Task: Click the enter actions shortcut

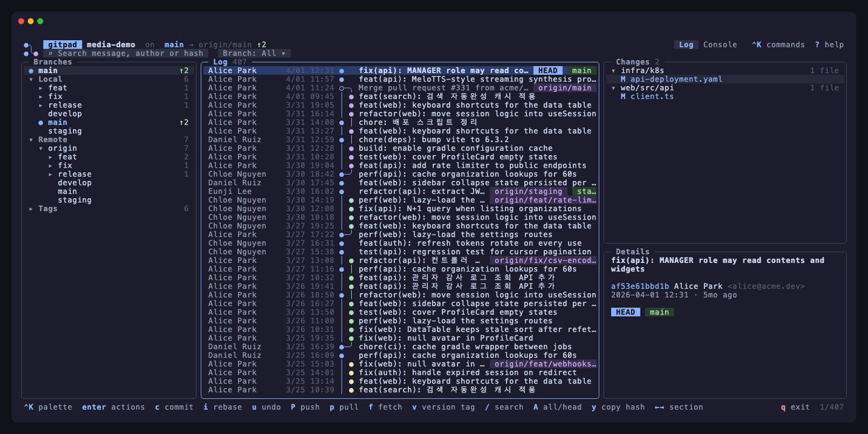Action: point(113,407)
